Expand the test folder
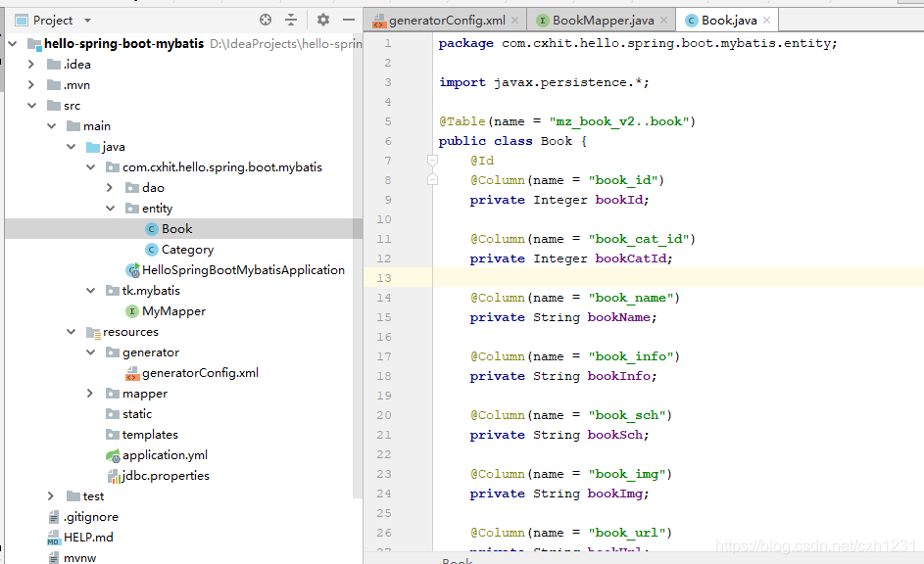This screenshot has height=564, width=924. 51,496
